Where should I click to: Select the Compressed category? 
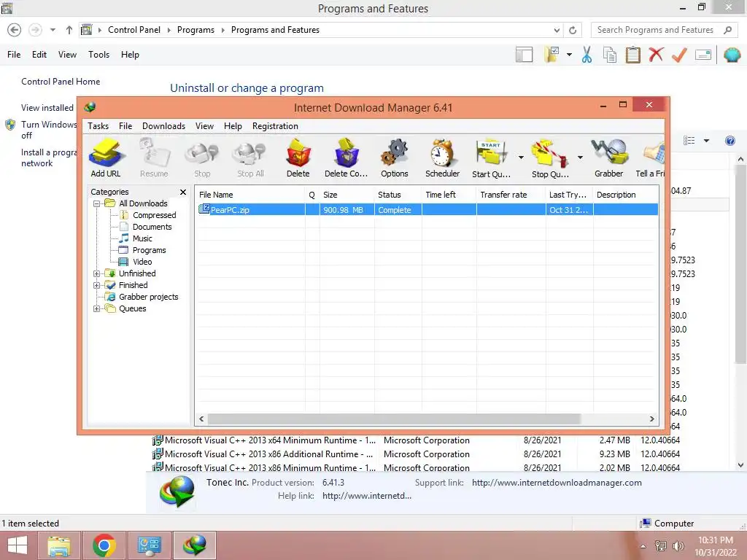[x=155, y=215]
